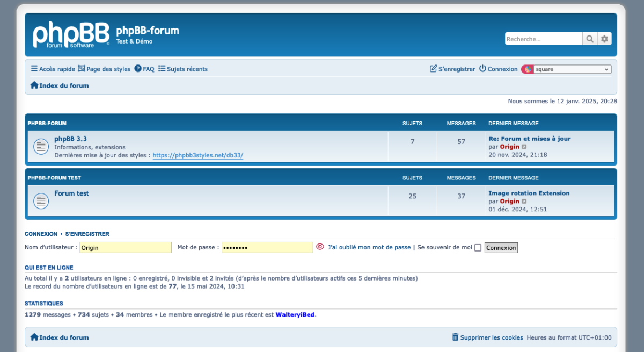Screen dimensions: 644x352
Task: Open the phpbb3styles.net/db33 link
Action: coord(197,155)
